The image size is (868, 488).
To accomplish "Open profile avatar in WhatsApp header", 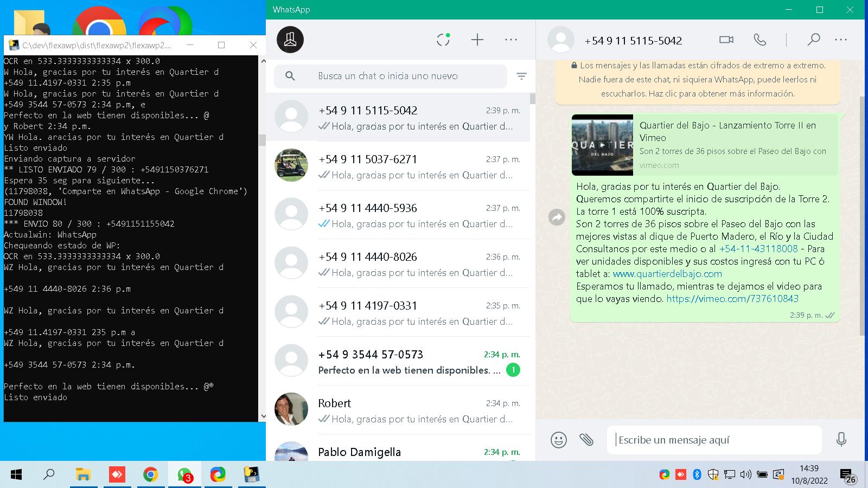I will click(x=290, y=40).
